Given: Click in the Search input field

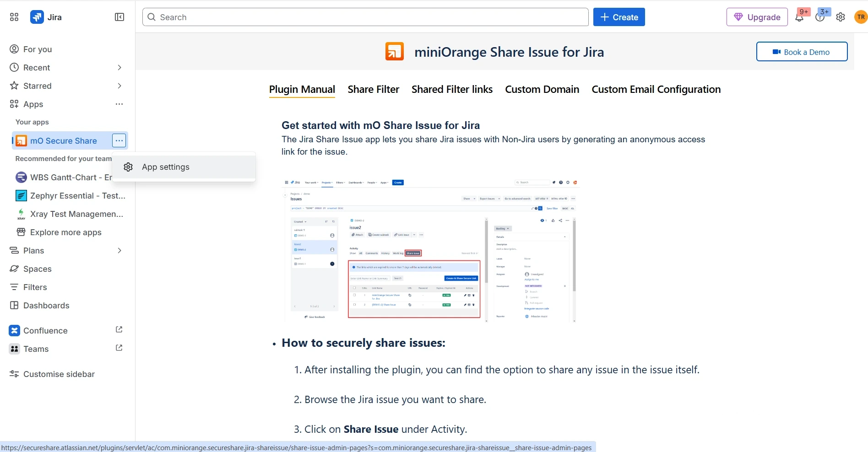Looking at the screenshot, I should pyautogui.click(x=365, y=17).
